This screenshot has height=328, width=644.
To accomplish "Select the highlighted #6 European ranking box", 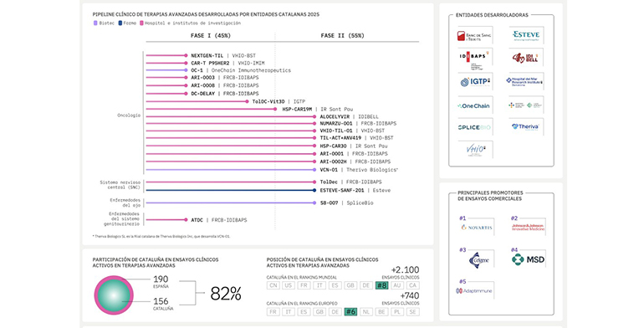I will tap(350, 311).
